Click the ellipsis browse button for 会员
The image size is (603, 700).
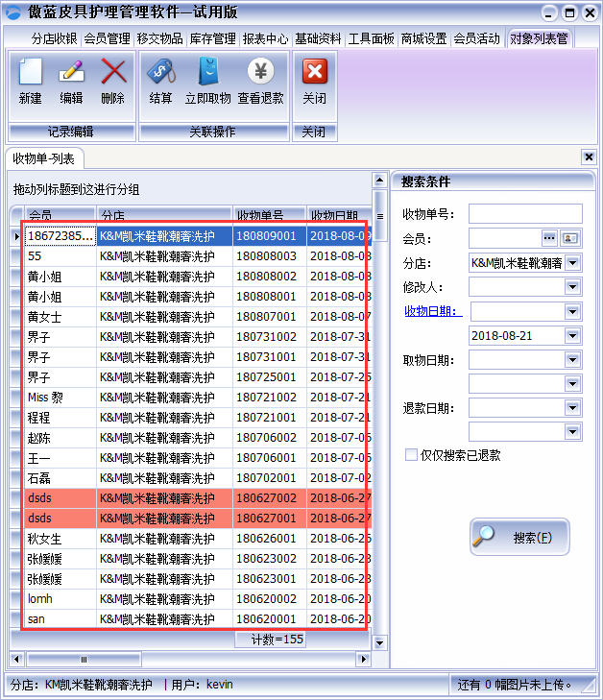(x=549, y=238)
